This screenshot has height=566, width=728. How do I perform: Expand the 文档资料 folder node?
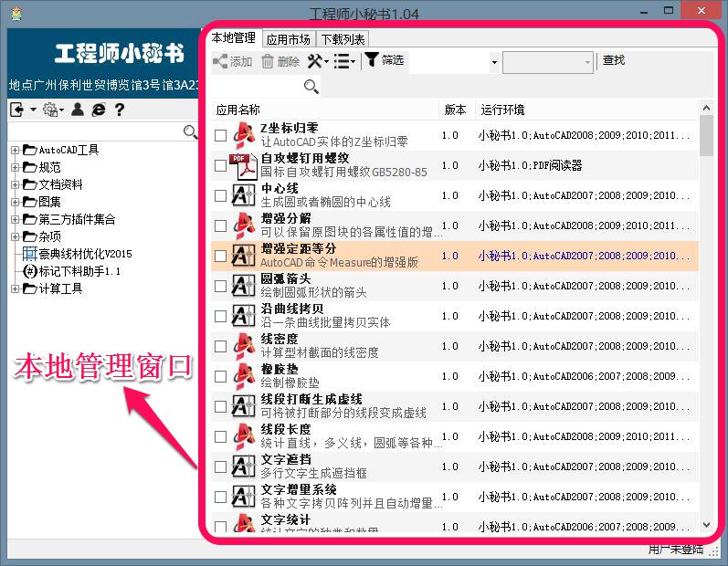point(15,184)
